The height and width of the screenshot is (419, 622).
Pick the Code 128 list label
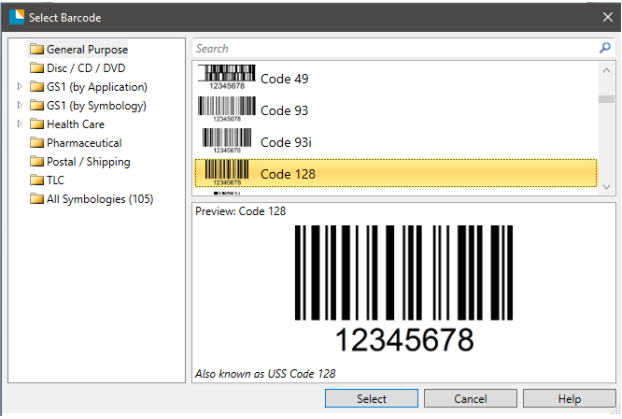[x=288, y=174]
